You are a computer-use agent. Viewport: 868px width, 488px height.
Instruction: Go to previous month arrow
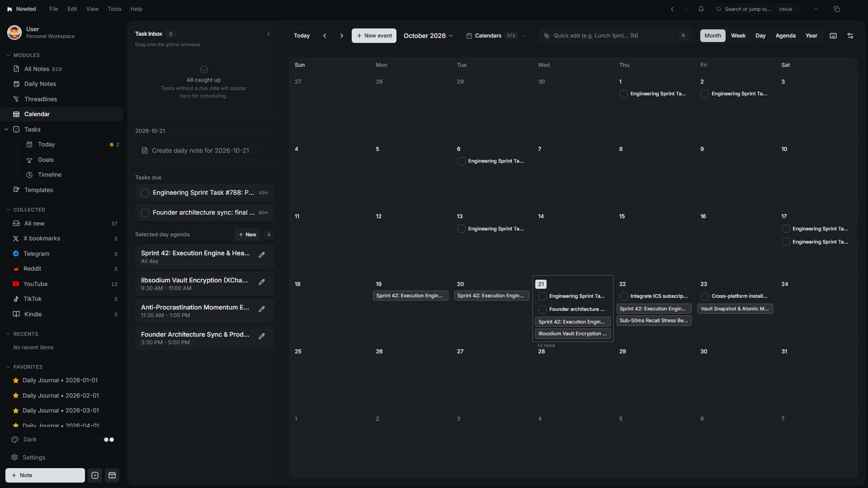[325, 36]
